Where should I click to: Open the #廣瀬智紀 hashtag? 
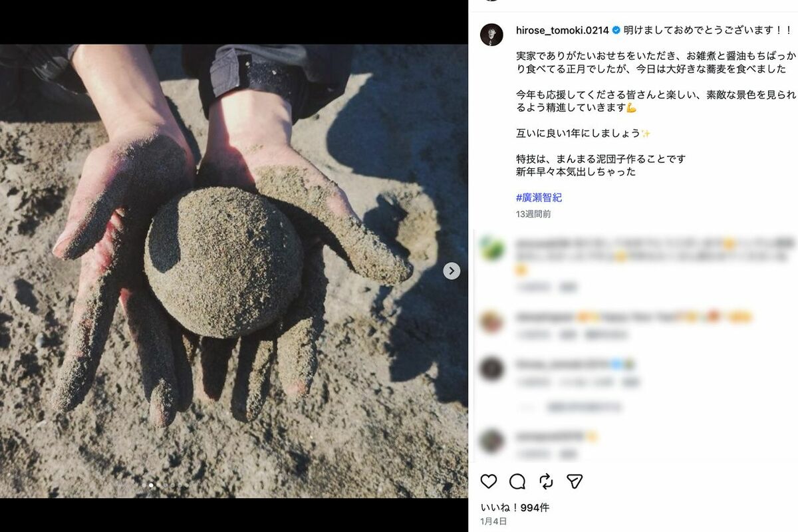pyautogui.click(x=539, y=198)
